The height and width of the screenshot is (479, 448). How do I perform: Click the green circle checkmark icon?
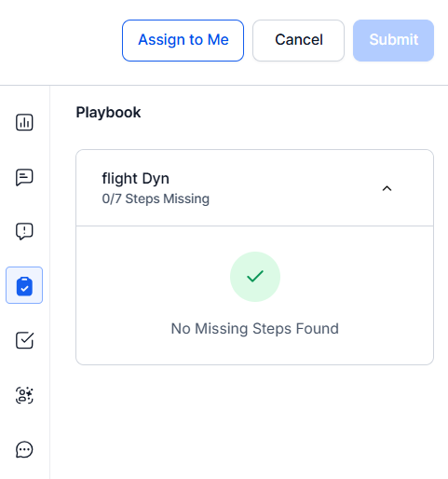click(255, 277)
